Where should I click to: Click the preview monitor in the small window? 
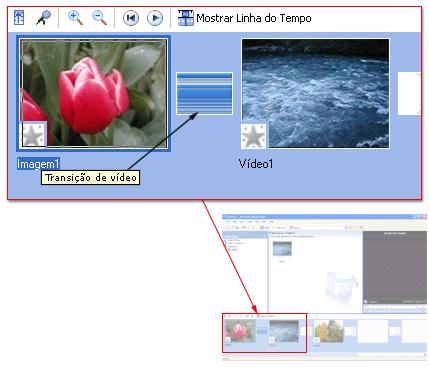pos(395,267)
